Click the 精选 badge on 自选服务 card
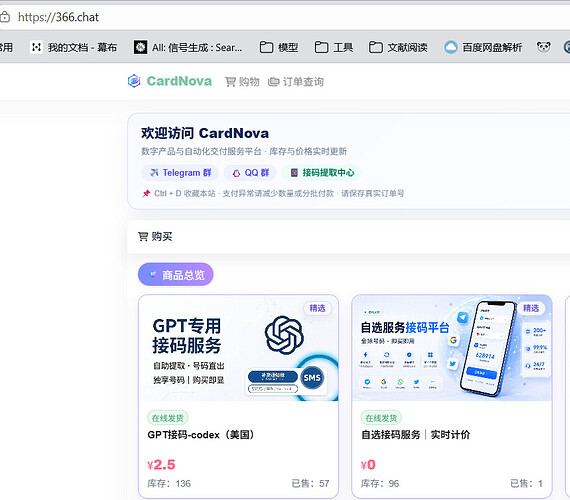The height and width of the screenshot is (500, 570). point(531,308)
